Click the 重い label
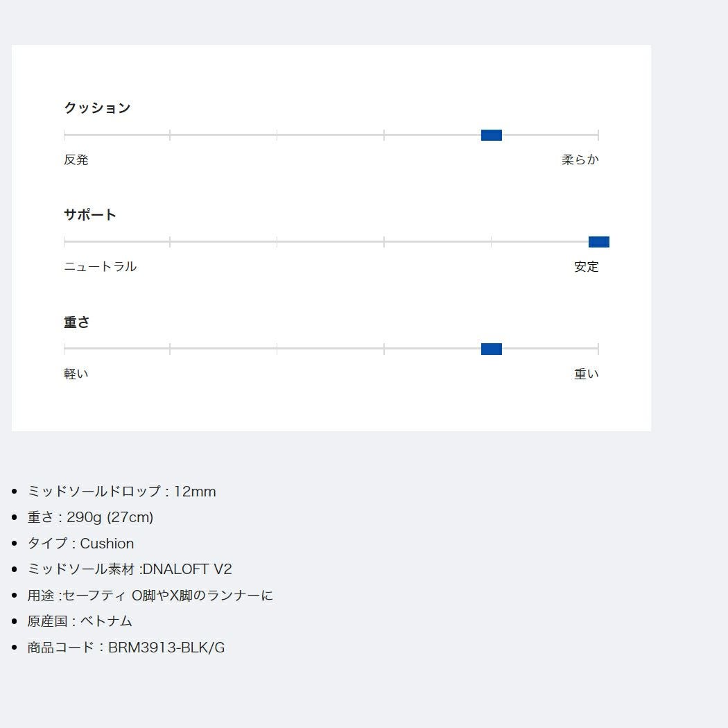 tap(586, 374)
